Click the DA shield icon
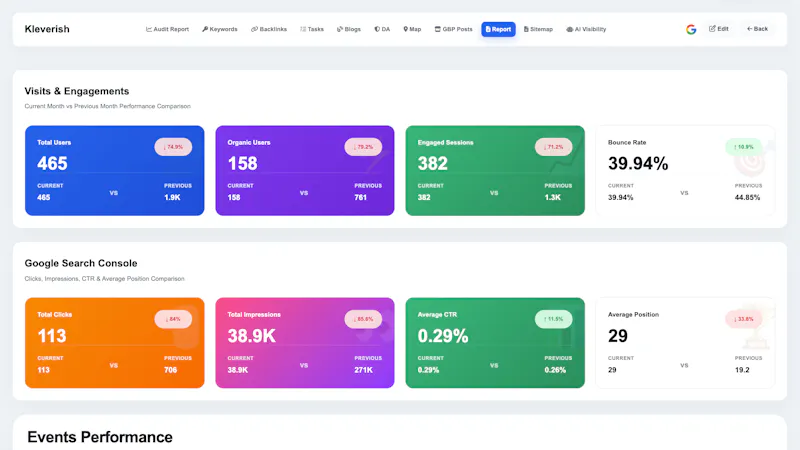 pos(377,29)
